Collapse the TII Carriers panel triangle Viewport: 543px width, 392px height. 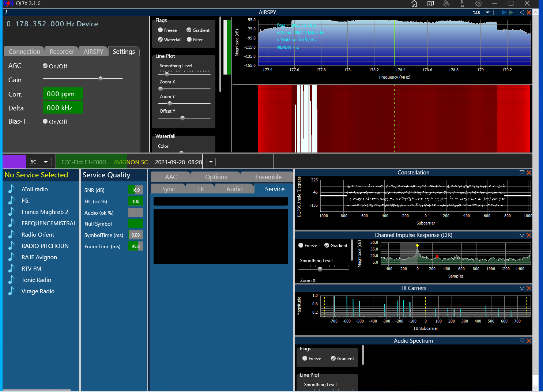[x=522, y=288]
